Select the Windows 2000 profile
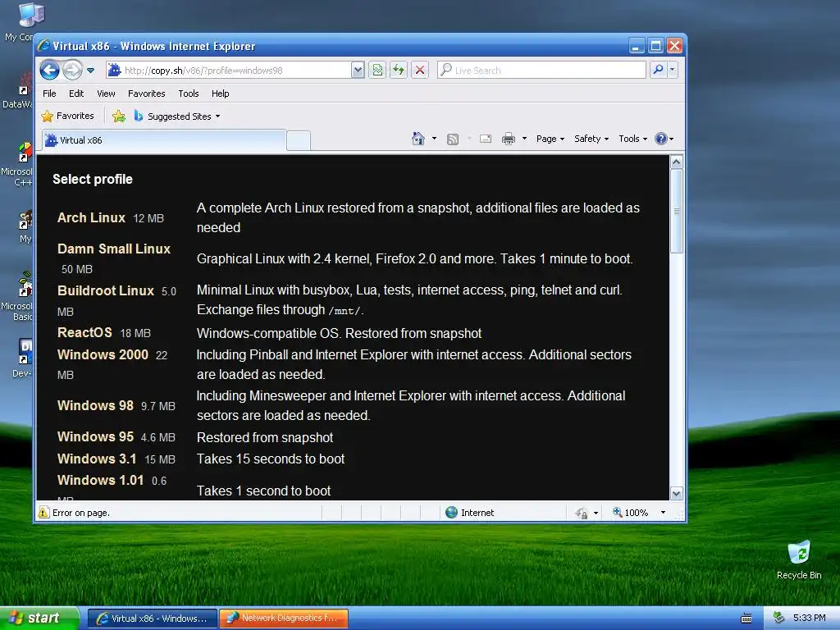This screenshot has width=840, height=630. tap(103, 354)
